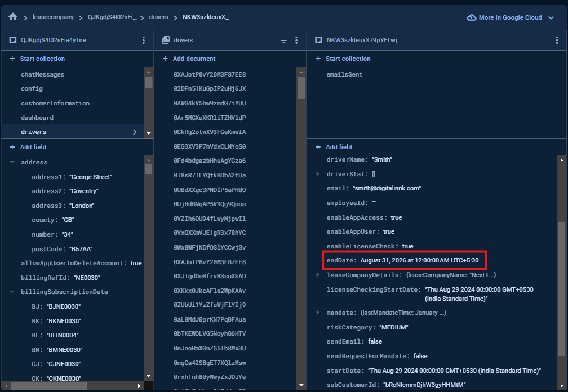Open the dashboard collection
568x392 pixels.
(37, 118)
